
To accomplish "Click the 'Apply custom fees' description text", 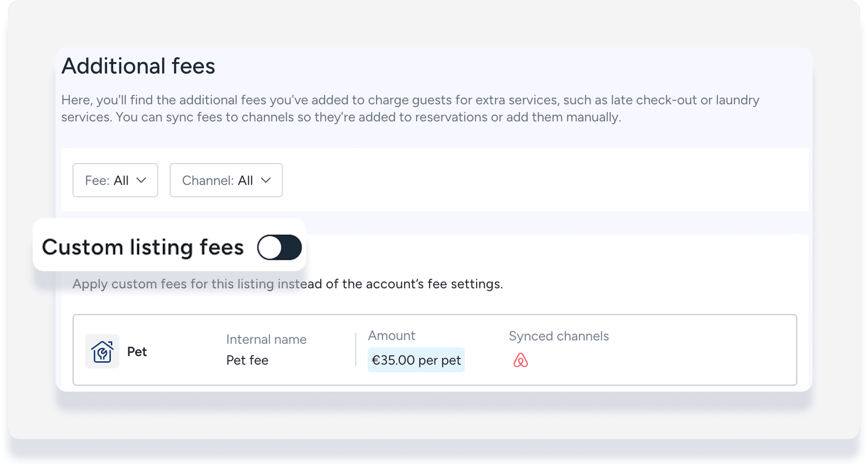I will pyautogui.click(x=287, y=284).
